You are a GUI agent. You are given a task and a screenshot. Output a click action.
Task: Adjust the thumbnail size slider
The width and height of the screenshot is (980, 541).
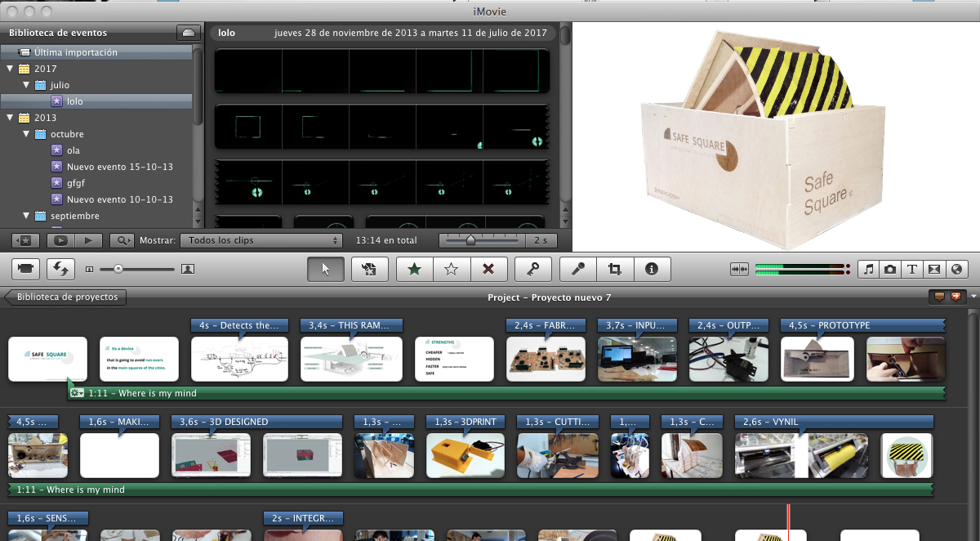(119, 268)
